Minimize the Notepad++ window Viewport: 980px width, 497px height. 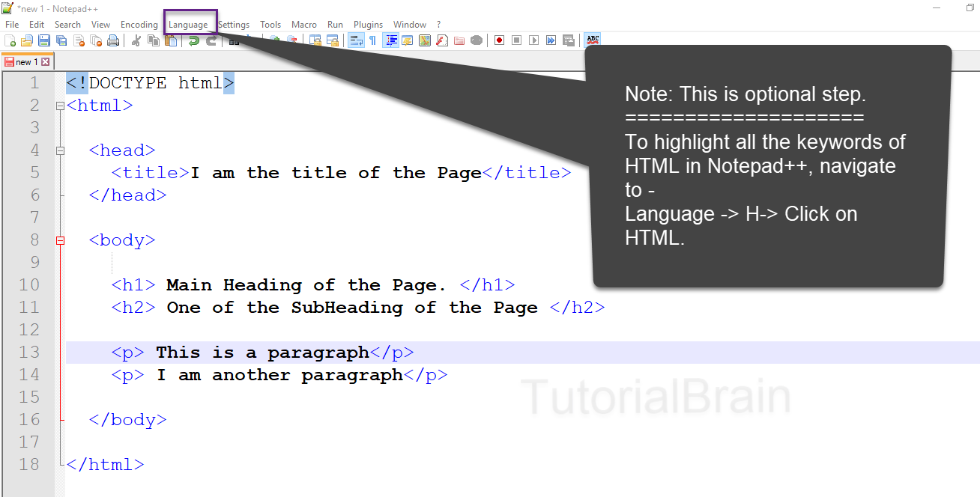[x=937, y=7]
